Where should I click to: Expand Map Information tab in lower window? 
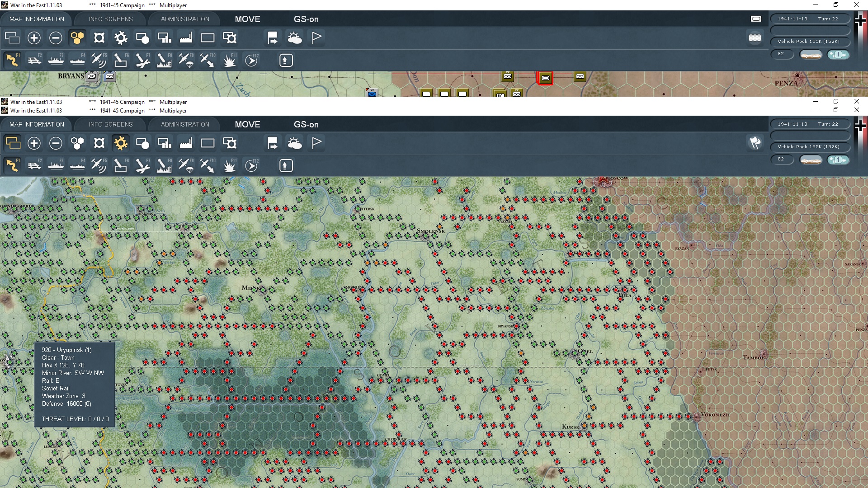click(37, 124)
